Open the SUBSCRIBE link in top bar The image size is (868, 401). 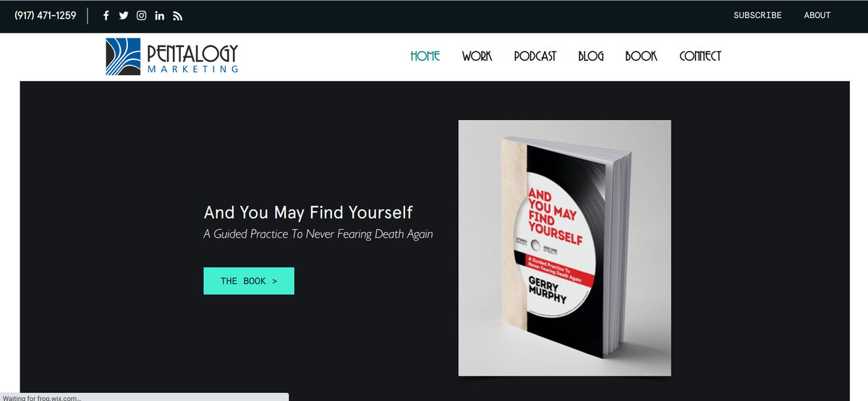pyautogui.click(x=757, y=15)
